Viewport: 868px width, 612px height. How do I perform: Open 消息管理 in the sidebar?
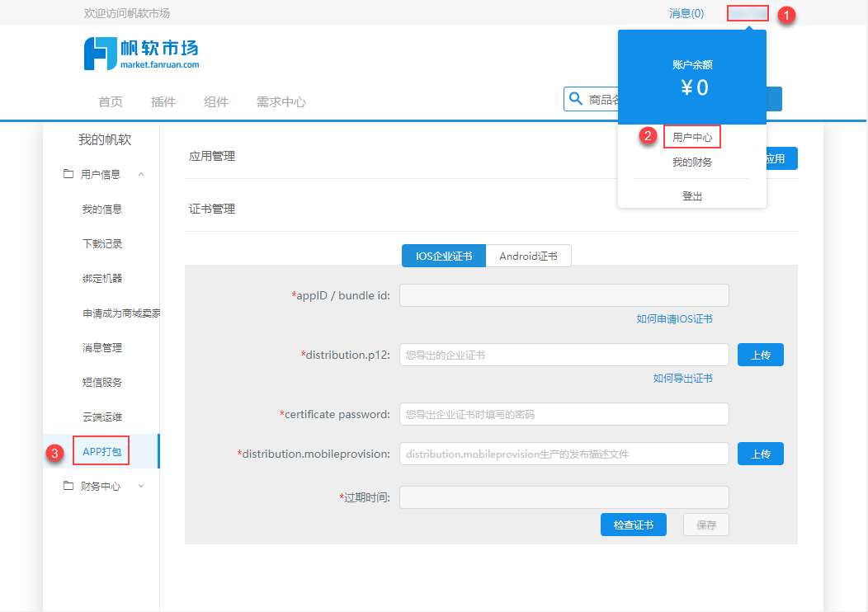click(102, 347)
